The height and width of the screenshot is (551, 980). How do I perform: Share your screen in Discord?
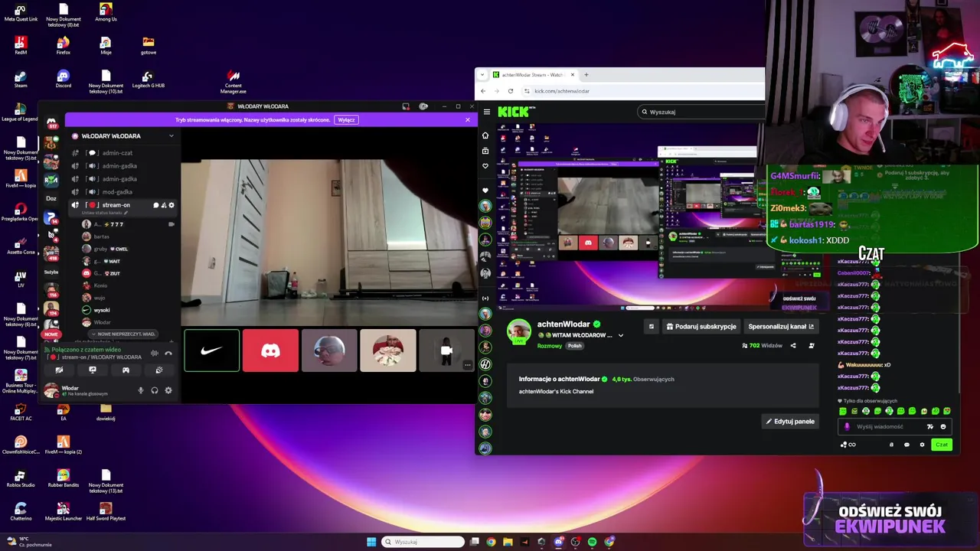(x=93, y=370)
